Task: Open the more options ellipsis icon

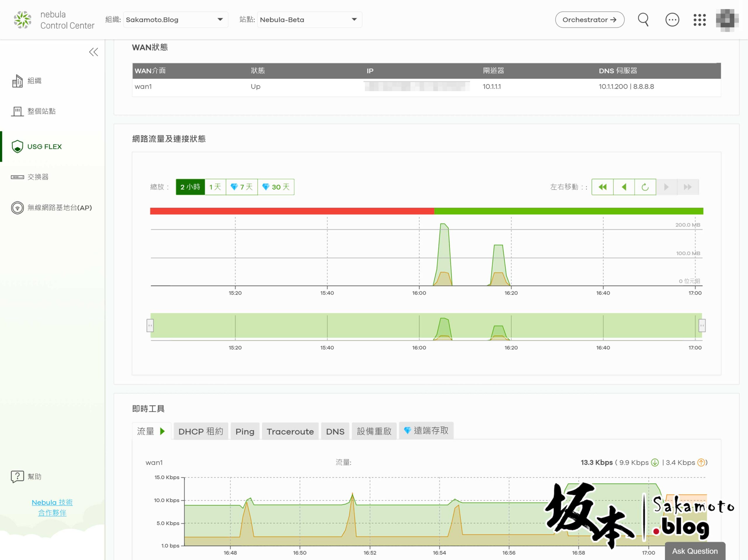Action: (x=672, y=20)
